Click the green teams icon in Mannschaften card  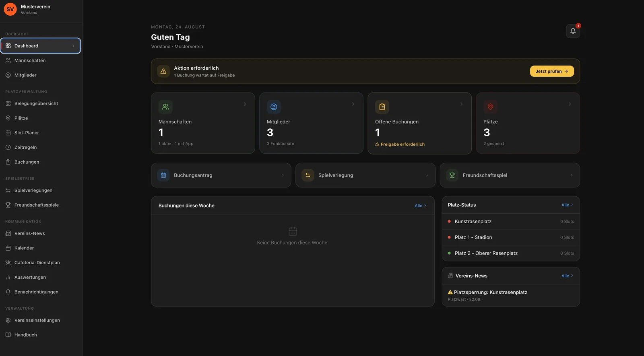(165, 107)
